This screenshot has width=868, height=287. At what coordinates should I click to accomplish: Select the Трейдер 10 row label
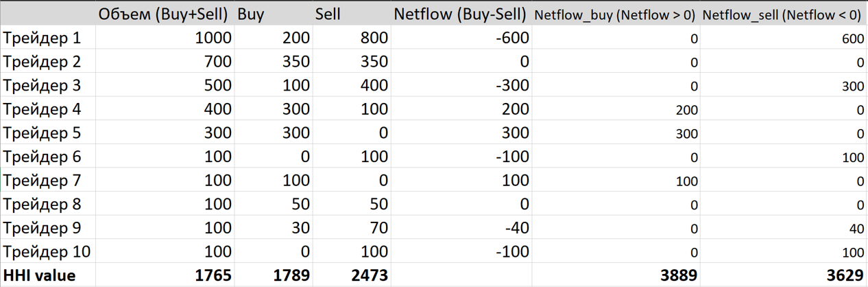[48, 251]
